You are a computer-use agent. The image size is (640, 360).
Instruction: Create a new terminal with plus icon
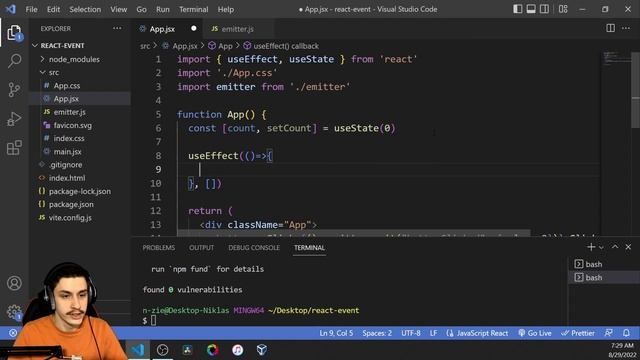(x=590, y=247)
